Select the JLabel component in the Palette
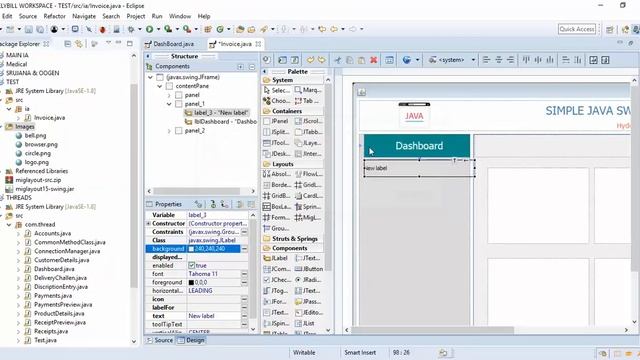Viewport: 640px width, 360px height. click(276, 258)
